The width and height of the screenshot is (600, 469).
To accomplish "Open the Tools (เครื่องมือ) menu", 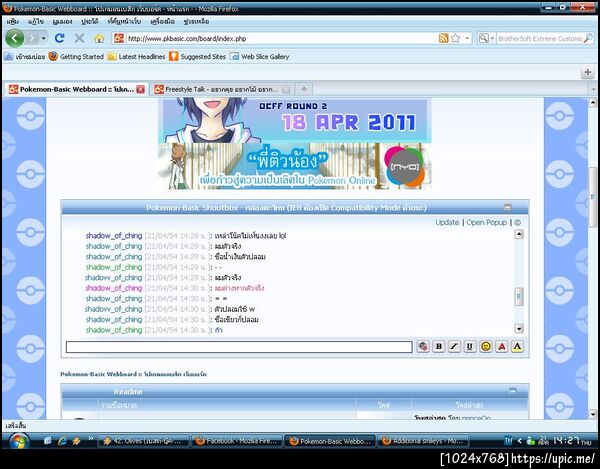I will click(162, 21).
